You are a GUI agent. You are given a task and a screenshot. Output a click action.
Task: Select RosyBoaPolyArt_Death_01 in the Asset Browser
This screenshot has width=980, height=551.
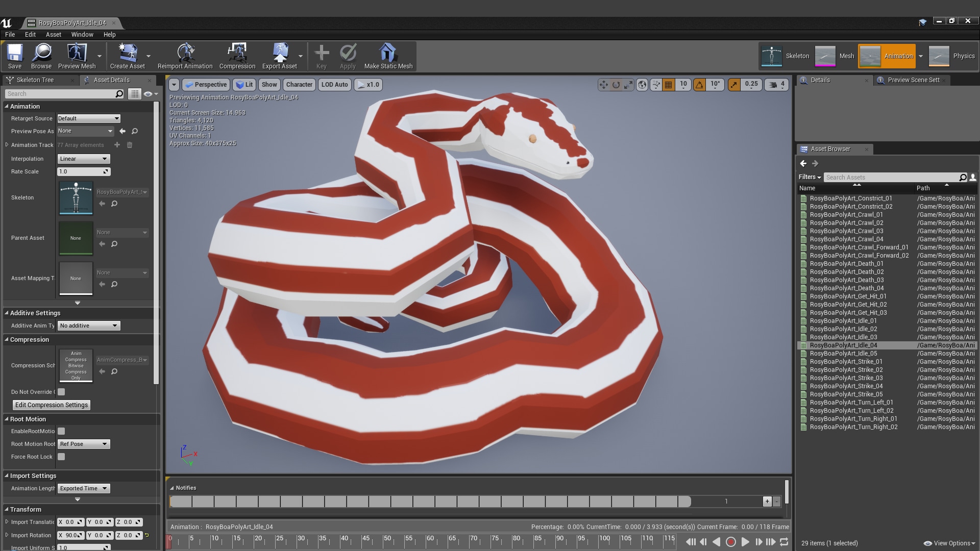[x=846, y=264]
